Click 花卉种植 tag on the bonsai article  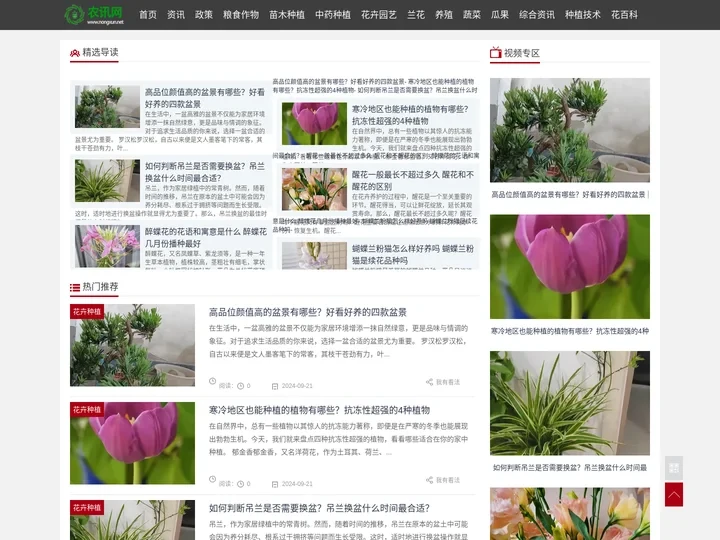[87, 311]
